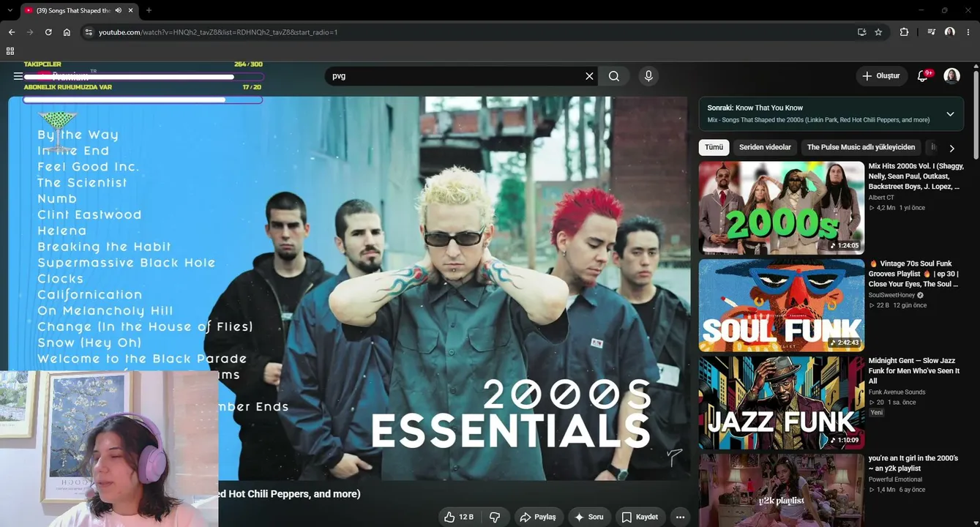Open YouTube notifications bell
The image size is (980, 527).
923,76
